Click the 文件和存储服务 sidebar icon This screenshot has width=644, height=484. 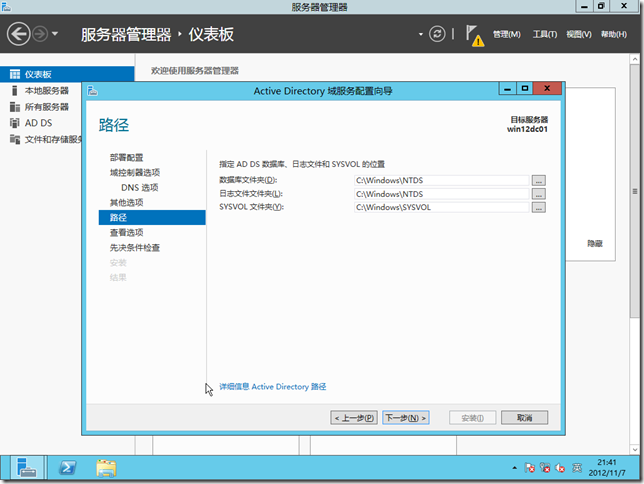tap(15, 139)
